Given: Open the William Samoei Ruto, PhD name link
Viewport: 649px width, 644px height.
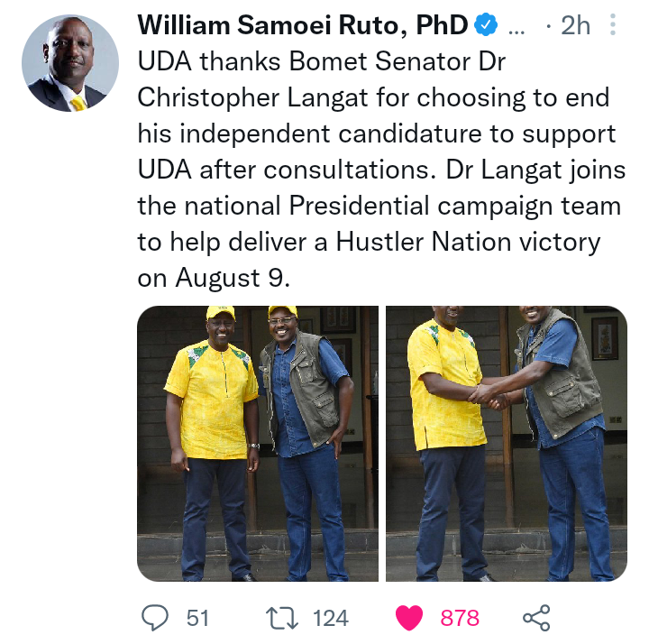Looking at the screenshot, I should click(303, 25).
